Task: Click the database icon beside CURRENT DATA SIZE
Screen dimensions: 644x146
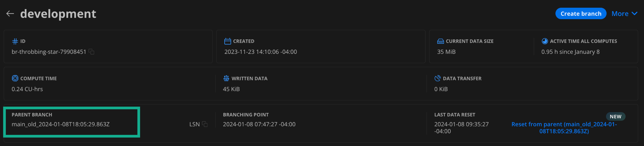Action: [440, 41]
